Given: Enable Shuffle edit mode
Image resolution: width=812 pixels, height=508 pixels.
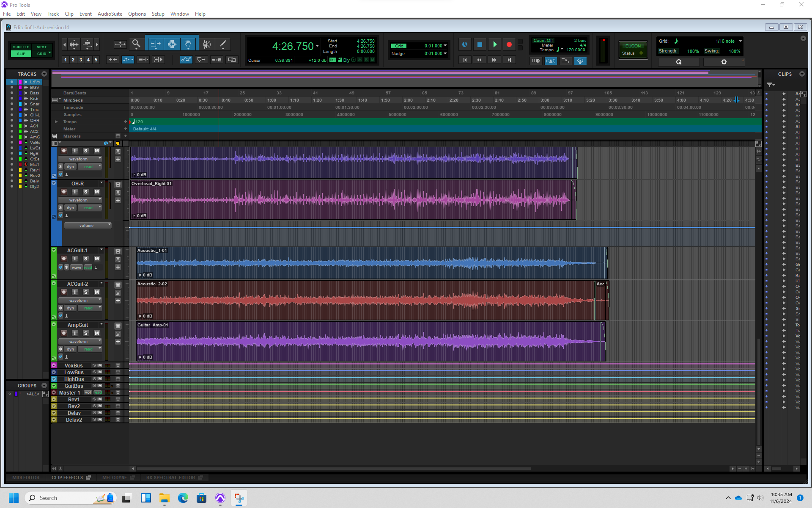Looking at the screenshot, I should coord(21,47).
